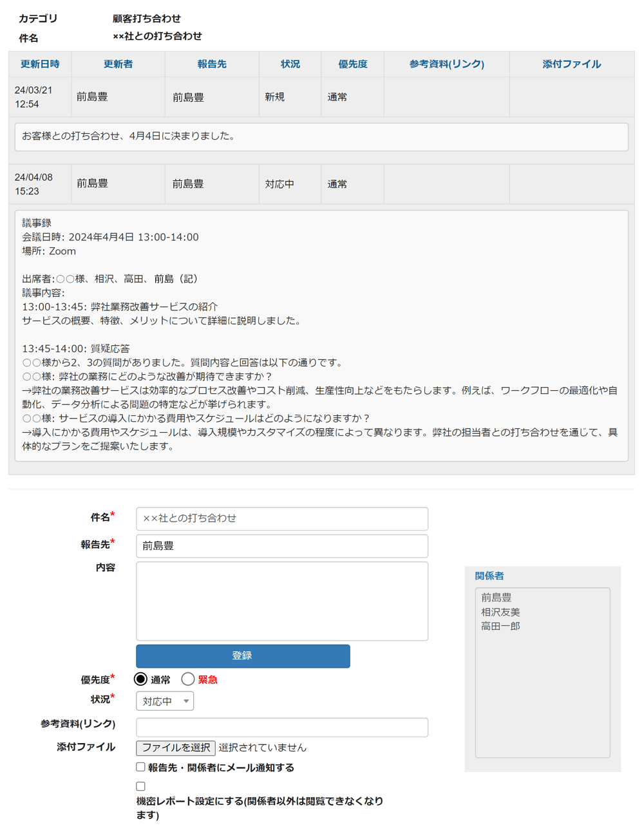The width and height of the screenshot is (644, 839).
Task: Focus the 報告先 input field
Action: pos(282,546)
